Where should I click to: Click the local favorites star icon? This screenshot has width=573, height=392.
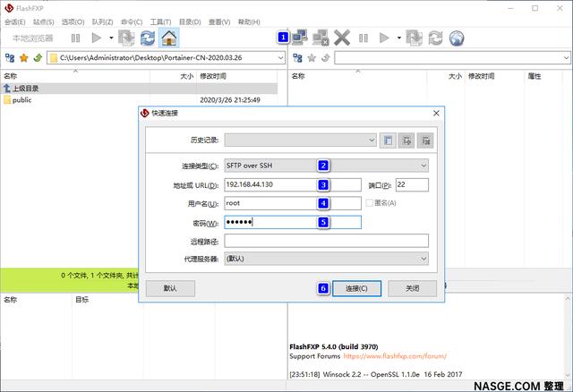[24, 57]
